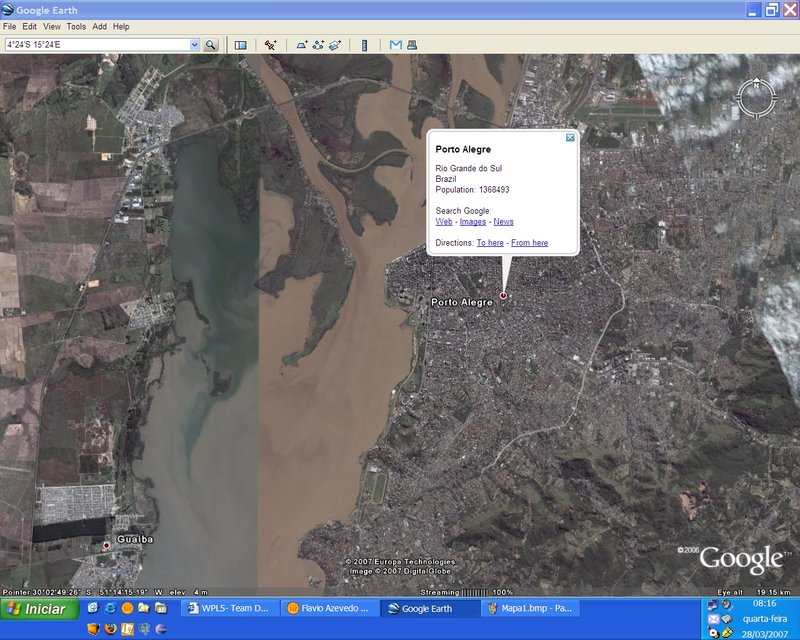
Task: Open the Edit menu
Action: point(29,27)
